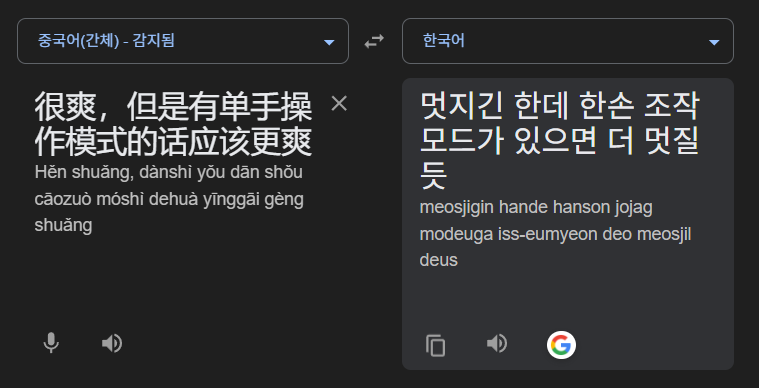759x388 pixels.
Task: Click the romanization line meosjigin hande
Action: tap(536, 208)
